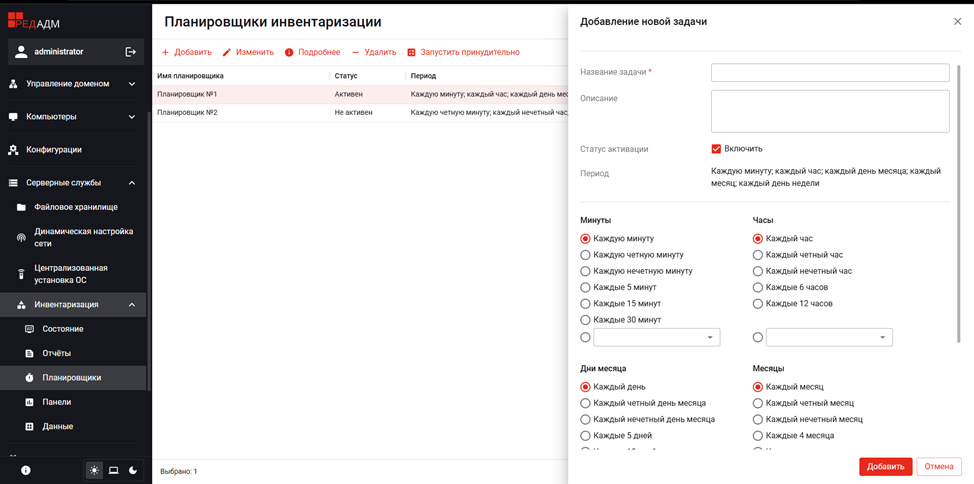Select the system theme monitor icon
This screenshot has height=484, width=974.
click(x=113, y=470)
